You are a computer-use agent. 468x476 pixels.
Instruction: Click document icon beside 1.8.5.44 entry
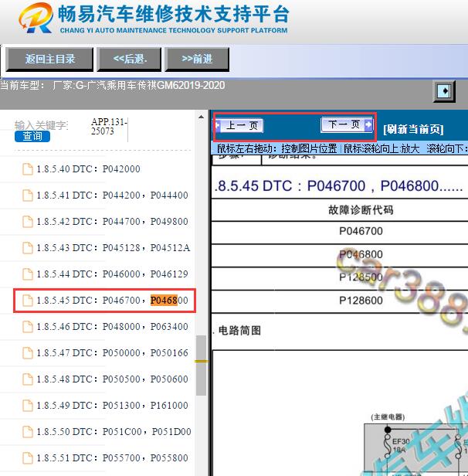point(28,274)
